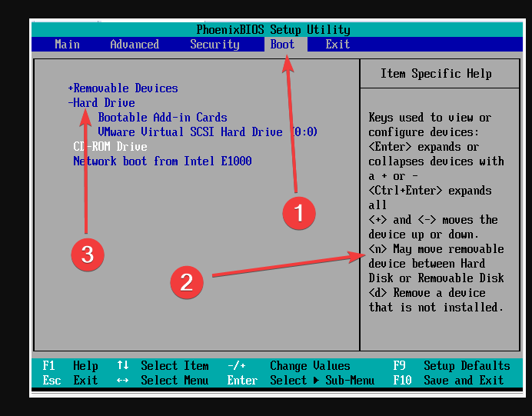Viewport: 532px width, 416px height.
Task: Switch to the Advanced menu tab
Action: tap(135, 45)
